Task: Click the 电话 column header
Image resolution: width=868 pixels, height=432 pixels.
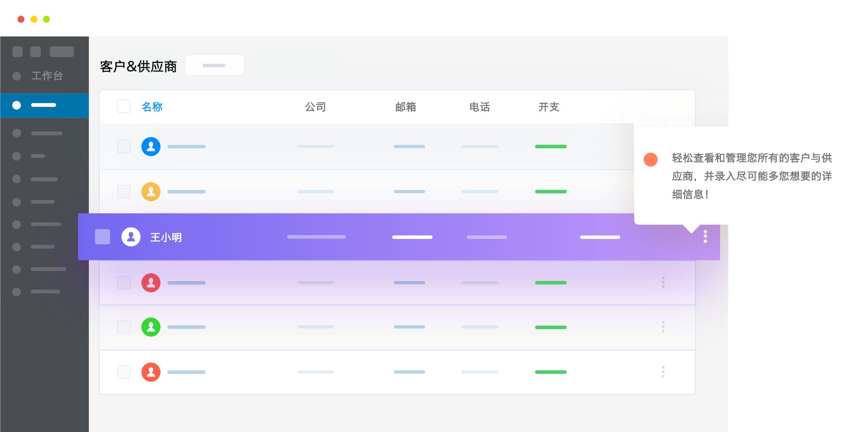Action: [480, 107]
